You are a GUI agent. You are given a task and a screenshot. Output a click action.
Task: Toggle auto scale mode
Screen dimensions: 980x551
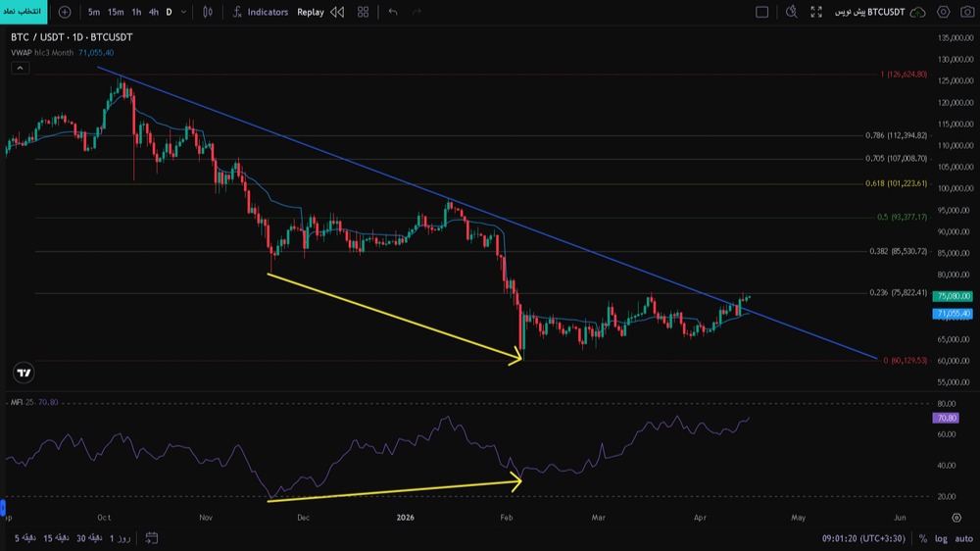pos(963,538)
